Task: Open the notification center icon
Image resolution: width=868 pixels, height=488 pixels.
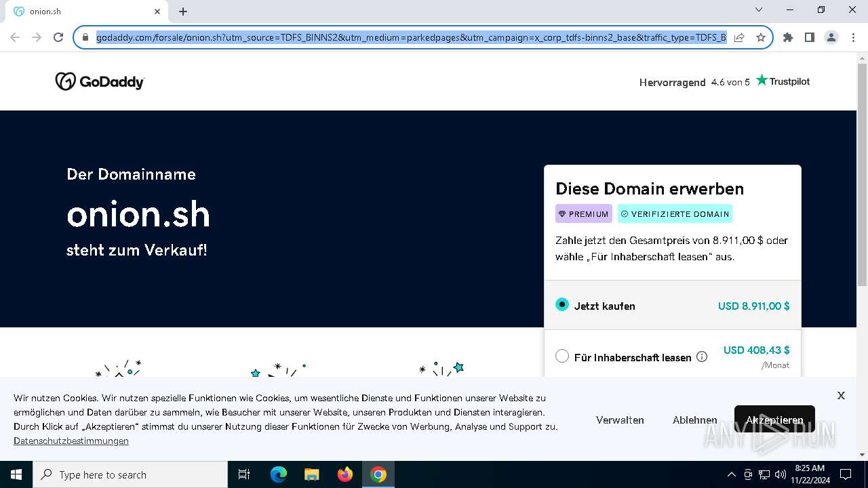Action: [x=846, y=474]
